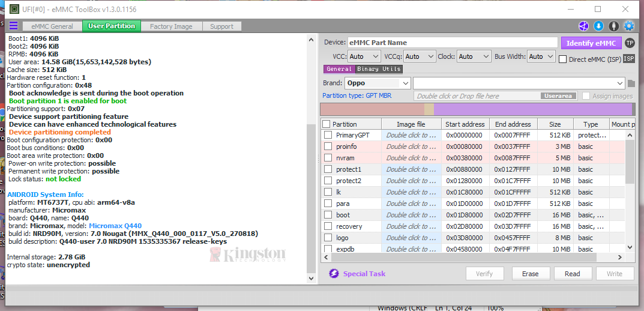
Task: Click the Erase button
Action: (x=530, y=274)
